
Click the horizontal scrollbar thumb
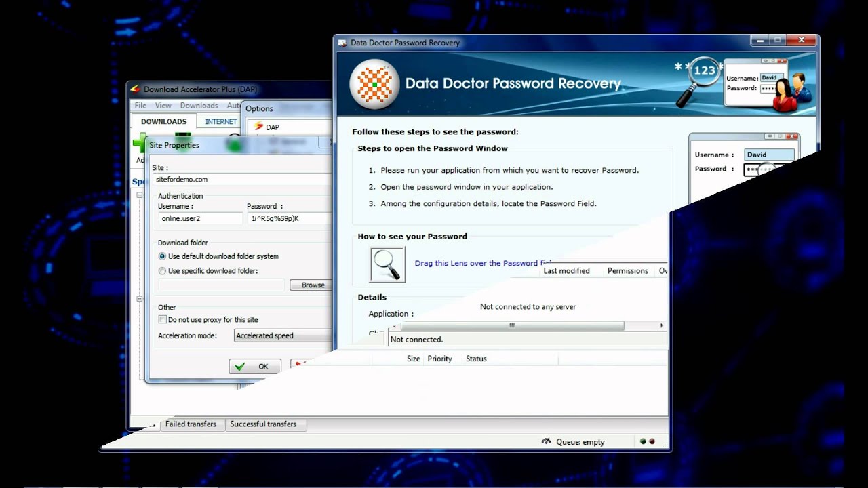click(512, 326)
